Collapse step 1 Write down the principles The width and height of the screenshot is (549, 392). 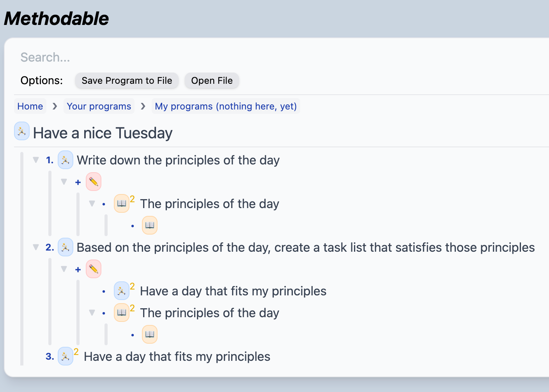pos(36,160)
